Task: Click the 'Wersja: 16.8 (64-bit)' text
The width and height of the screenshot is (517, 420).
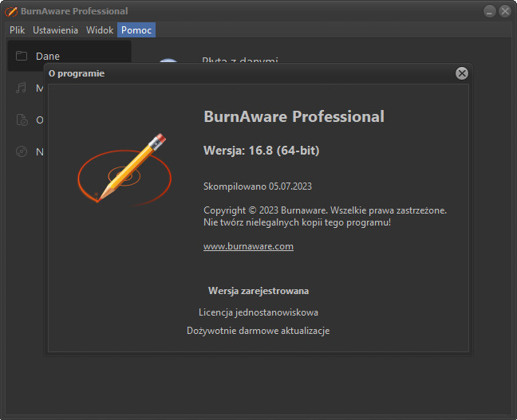Action: [x=262, y=150]
